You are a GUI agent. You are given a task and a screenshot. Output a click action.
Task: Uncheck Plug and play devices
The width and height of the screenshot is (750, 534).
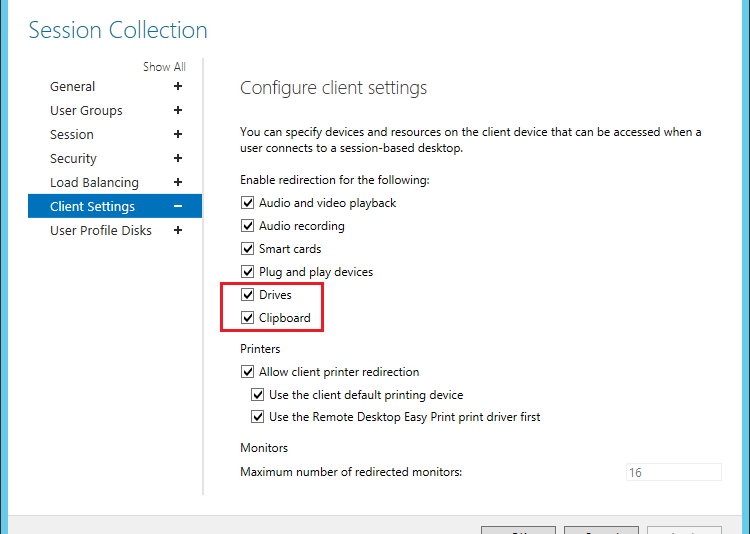(248, 272)
